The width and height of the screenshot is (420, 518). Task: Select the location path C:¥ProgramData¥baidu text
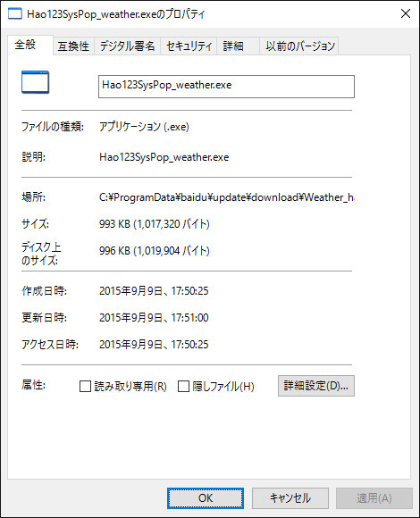[x=227, y=197]
